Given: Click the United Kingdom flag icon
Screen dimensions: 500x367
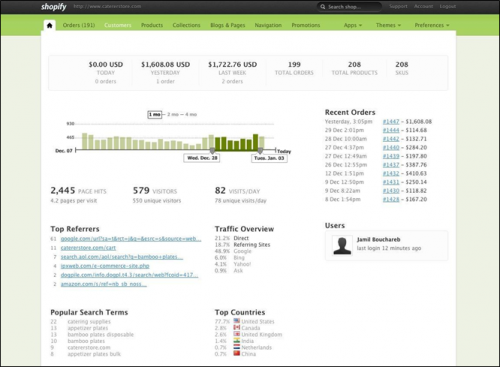Looking at the screenshot, I should (x=237, y=334).
